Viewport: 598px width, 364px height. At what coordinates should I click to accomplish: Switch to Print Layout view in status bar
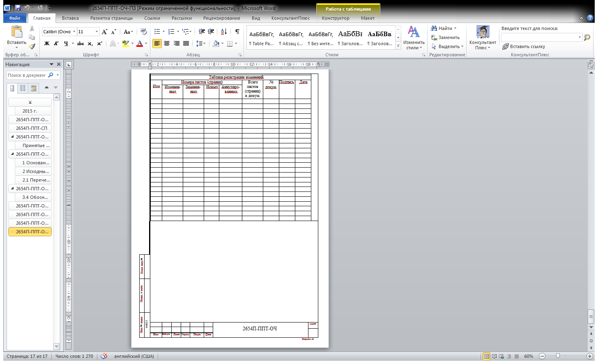point(486,356)
